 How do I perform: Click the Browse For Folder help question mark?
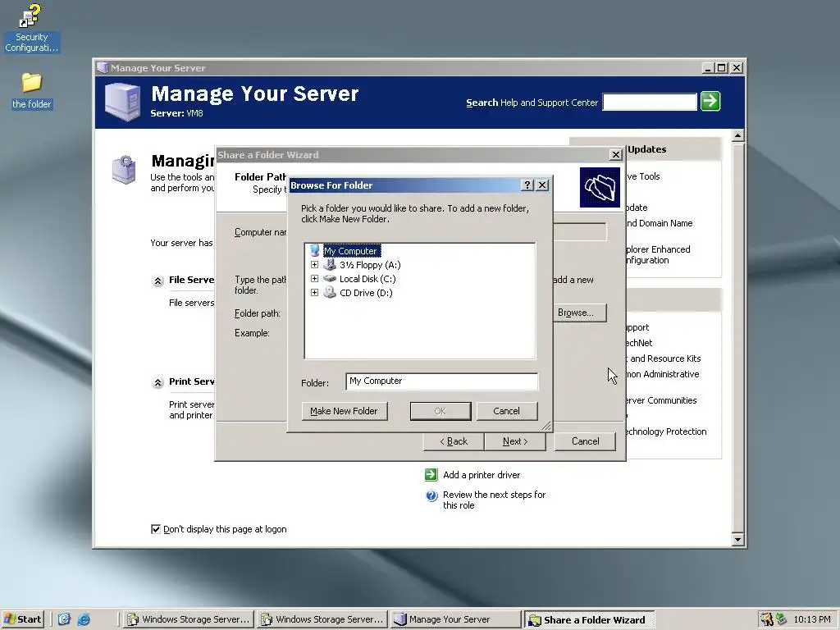[527, 185]
